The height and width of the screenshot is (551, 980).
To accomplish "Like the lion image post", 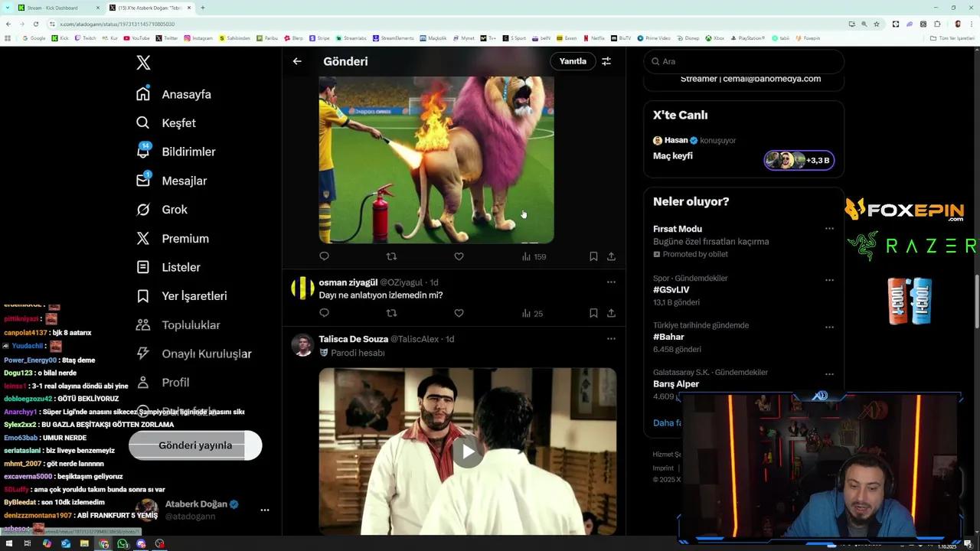I will [x=459, y=256].
